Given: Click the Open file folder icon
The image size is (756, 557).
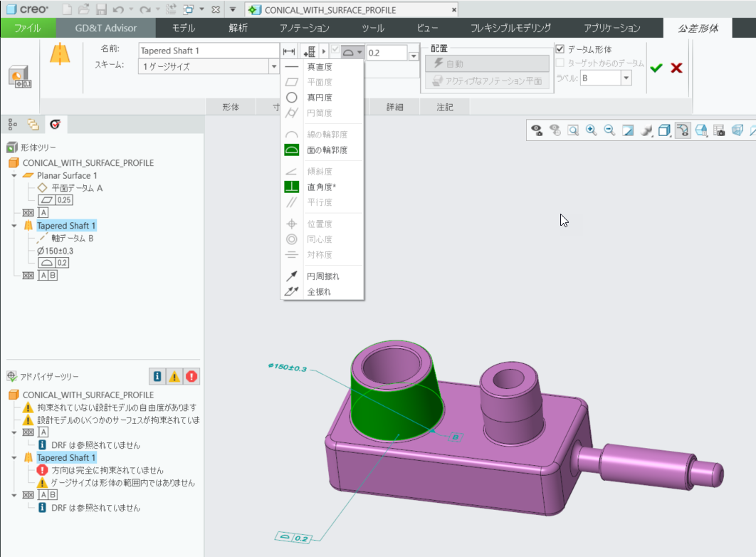Looking at the screenshot, I should (84, 10).
